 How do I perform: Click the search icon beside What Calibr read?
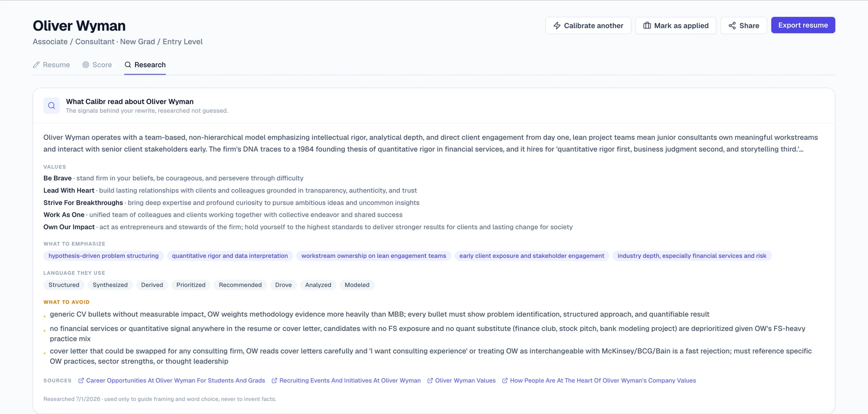(52, 106)
